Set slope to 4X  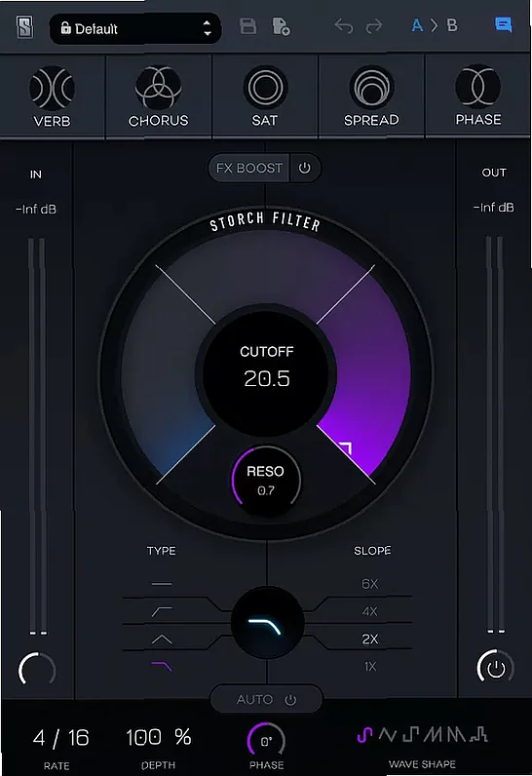pyautogui.click(x=370, y=611)
